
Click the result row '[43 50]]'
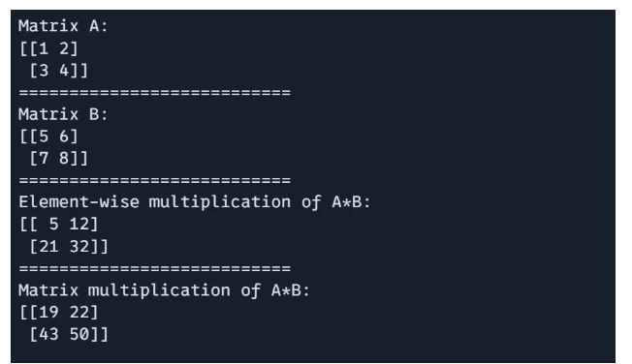(x=69, y=334)
